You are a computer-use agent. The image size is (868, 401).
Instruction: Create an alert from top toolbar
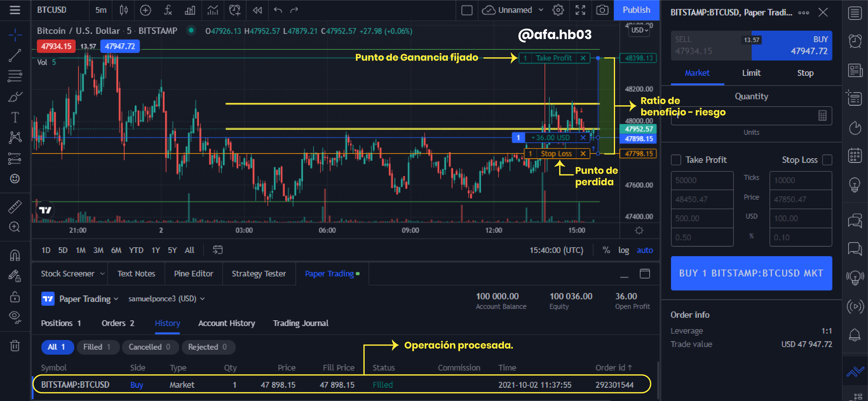[235, 10]
